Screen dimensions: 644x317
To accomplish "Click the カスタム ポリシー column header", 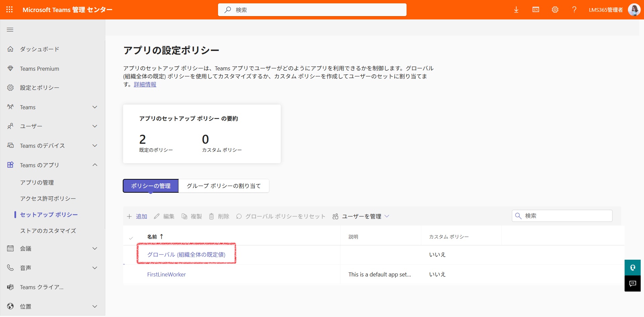I will click(x=449, y=237).
